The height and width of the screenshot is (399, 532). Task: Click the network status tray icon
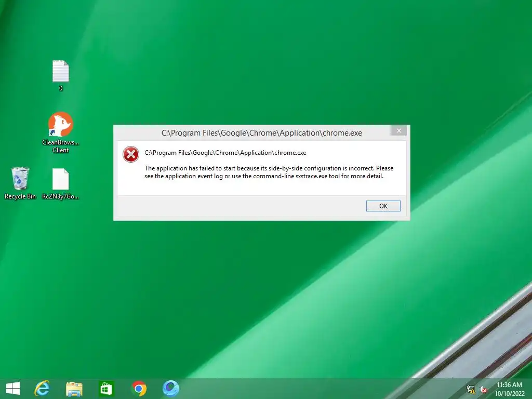[x=471, y=390]
